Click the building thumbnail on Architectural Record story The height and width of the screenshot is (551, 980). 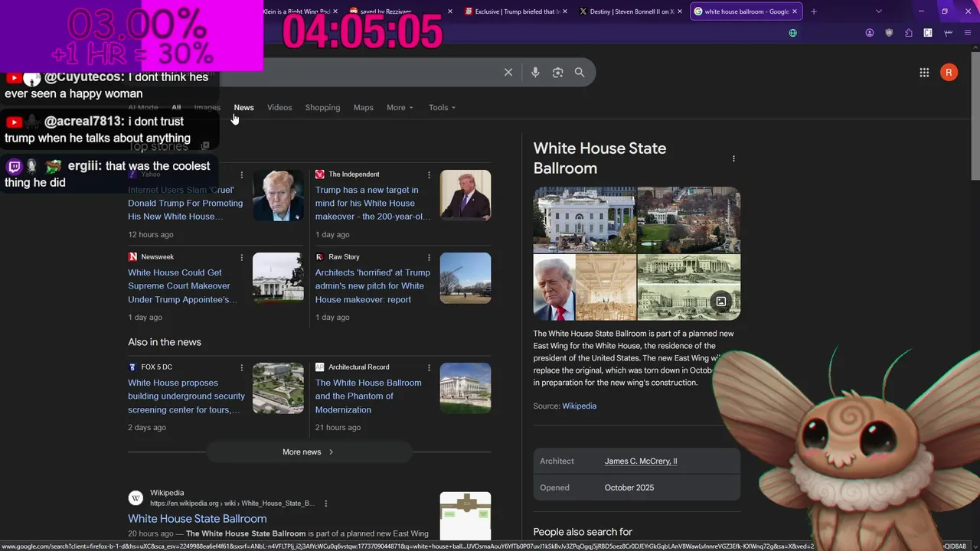tap(465, 388)
